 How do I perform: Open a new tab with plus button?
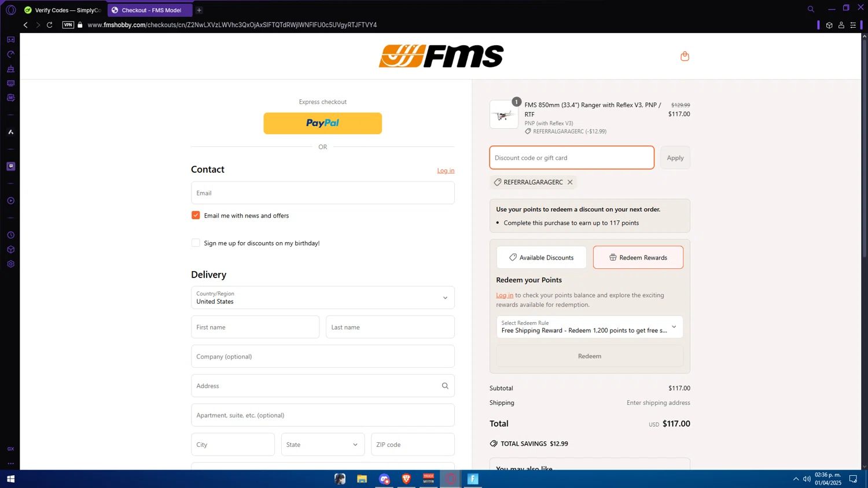[x=199, y=10]
